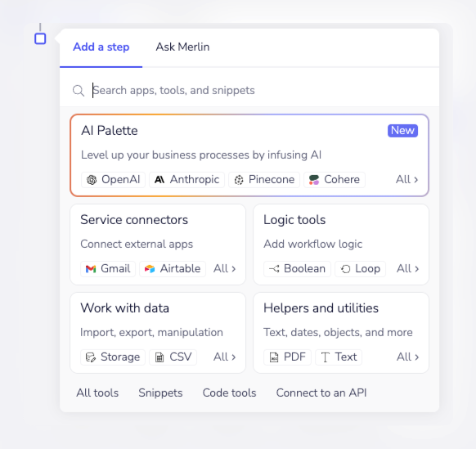Click 'Level up your business processes' description

(201, 155)
